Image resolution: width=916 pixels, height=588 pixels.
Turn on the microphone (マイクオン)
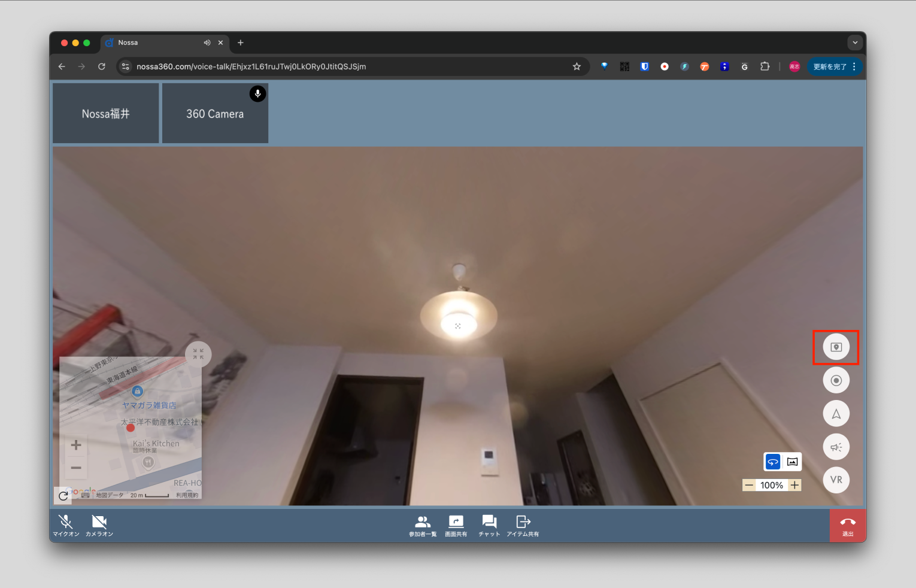(66, 525)
